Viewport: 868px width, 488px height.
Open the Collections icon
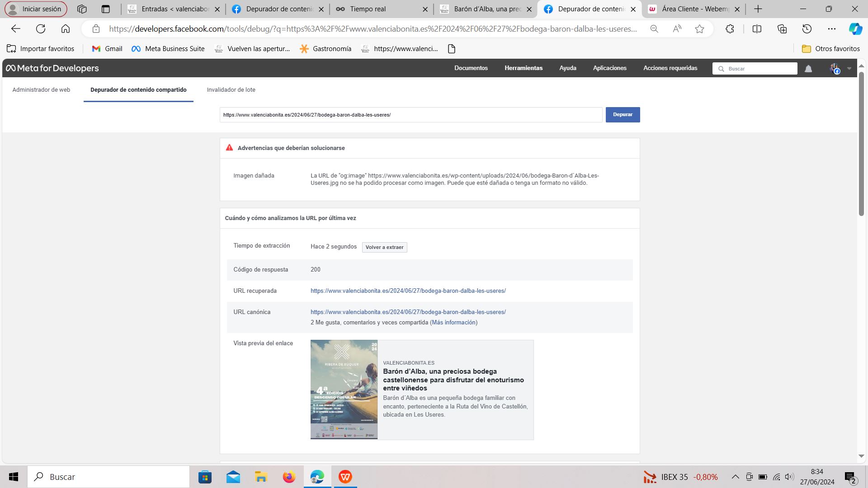tap(782, 29)
